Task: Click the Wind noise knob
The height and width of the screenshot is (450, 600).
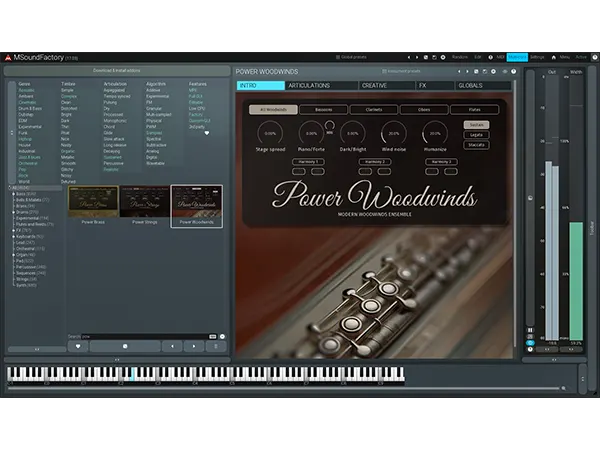Action: pos(393,133)
